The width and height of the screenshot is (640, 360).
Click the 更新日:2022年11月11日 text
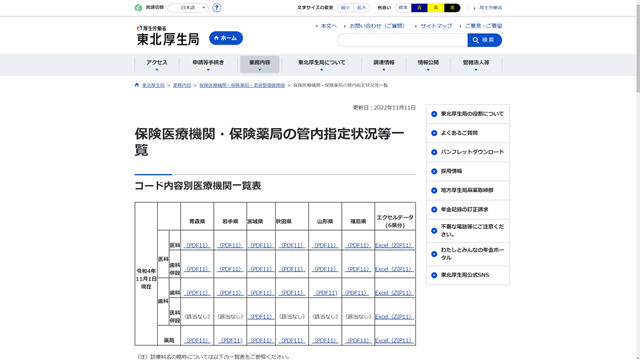click(384, 108)
